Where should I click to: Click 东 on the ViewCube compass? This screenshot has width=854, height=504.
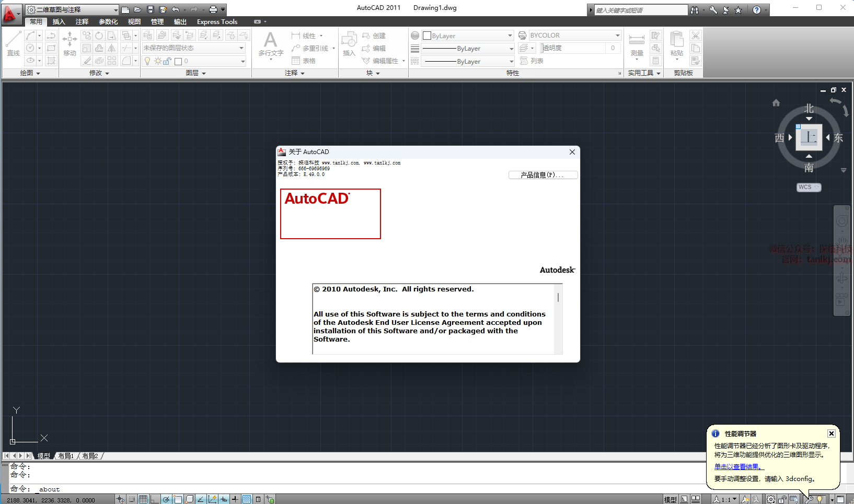click(x=838, y=138)
